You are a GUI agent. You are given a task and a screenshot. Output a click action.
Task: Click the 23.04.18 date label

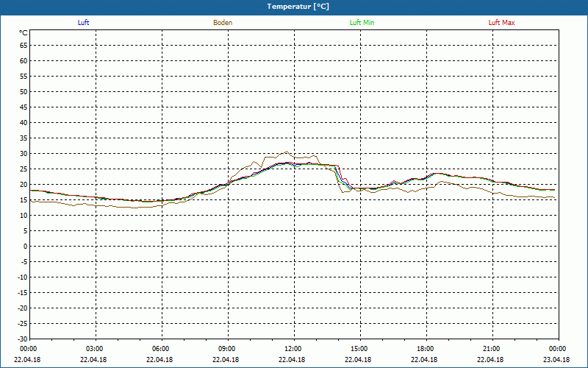coord(556,359)
